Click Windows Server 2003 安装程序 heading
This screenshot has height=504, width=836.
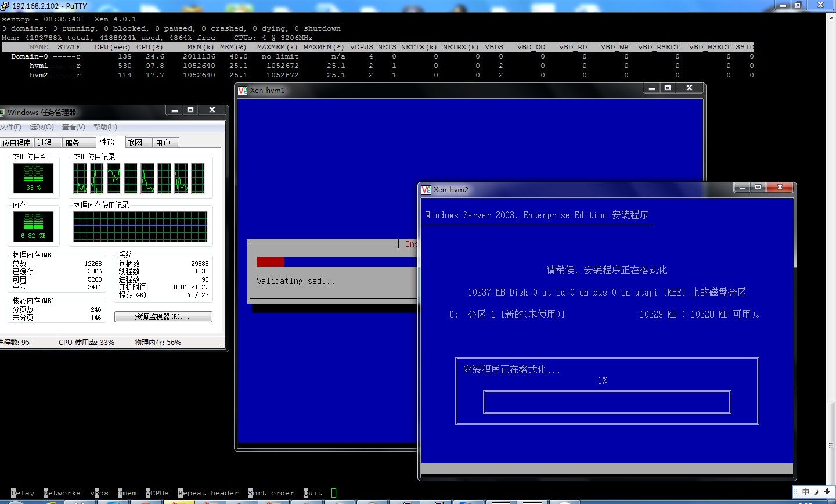pos(537,215)
